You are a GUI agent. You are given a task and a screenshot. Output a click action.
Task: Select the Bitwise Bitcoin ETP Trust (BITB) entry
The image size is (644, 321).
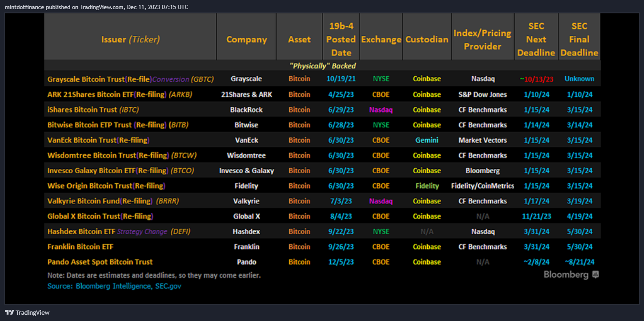(x=118, y=125)
